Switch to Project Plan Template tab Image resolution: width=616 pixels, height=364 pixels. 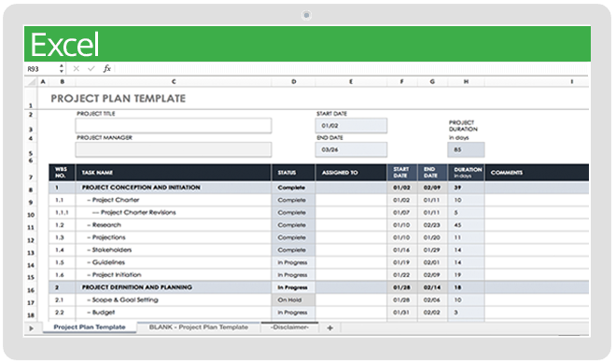point(90,327)
